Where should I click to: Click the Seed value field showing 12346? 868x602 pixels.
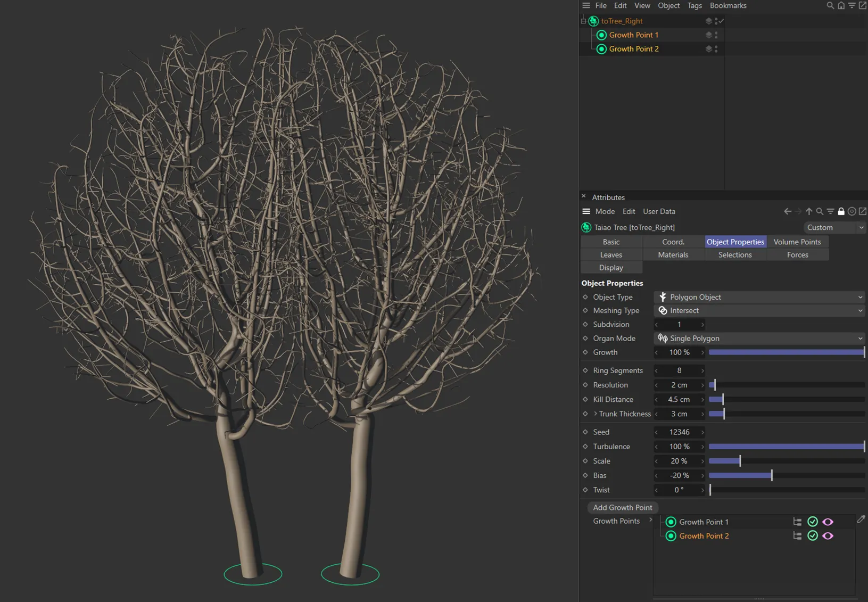tap(679, 432)
